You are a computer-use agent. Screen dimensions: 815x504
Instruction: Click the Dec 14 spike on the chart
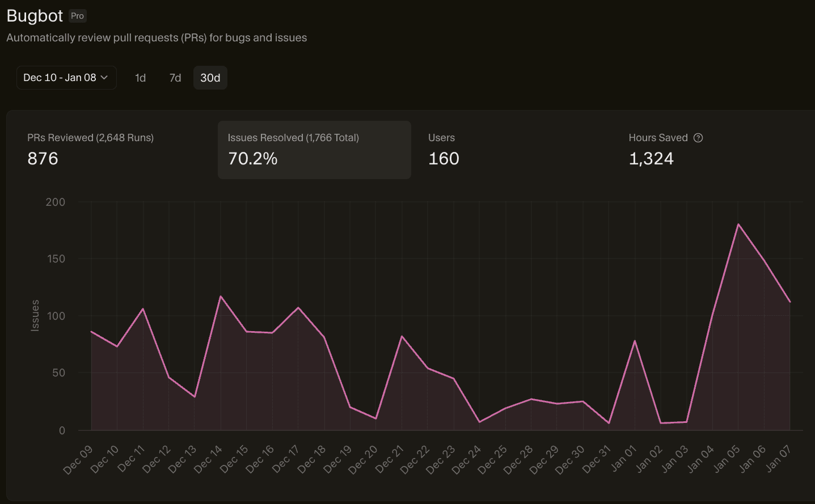[x=220, y=295]
